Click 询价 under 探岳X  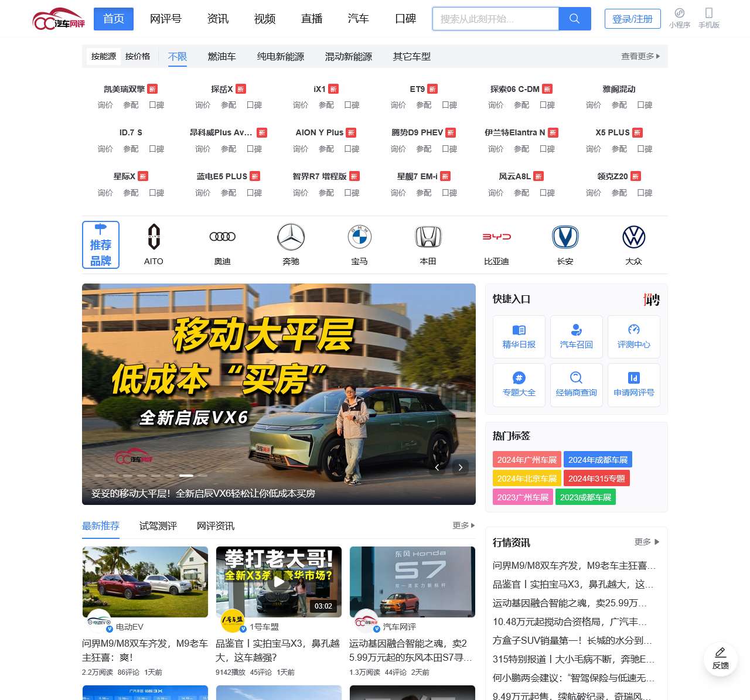(x=203, y=105)
